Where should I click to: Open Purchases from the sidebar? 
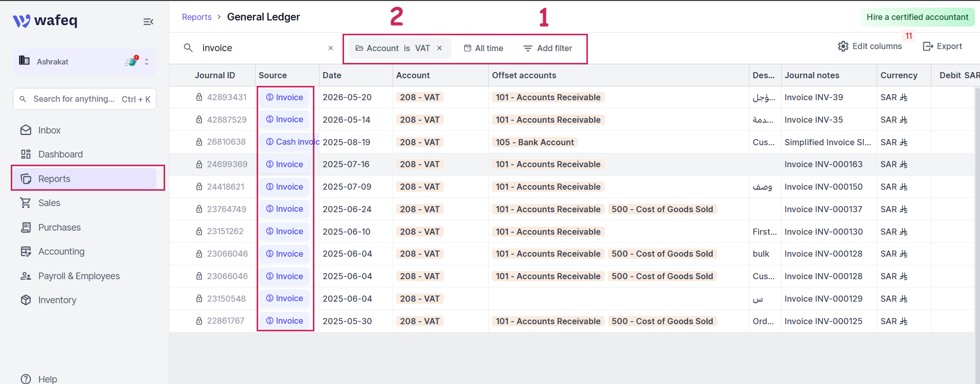point(59,228)
